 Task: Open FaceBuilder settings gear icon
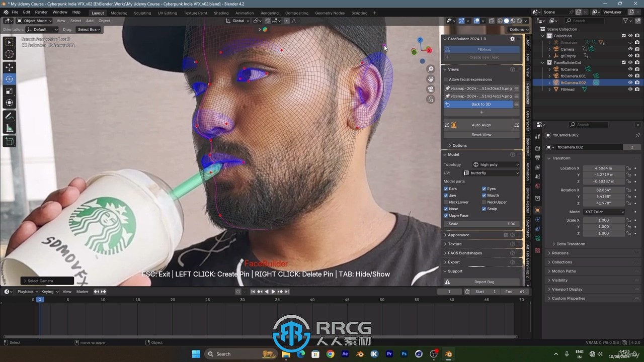click(513, 39)
